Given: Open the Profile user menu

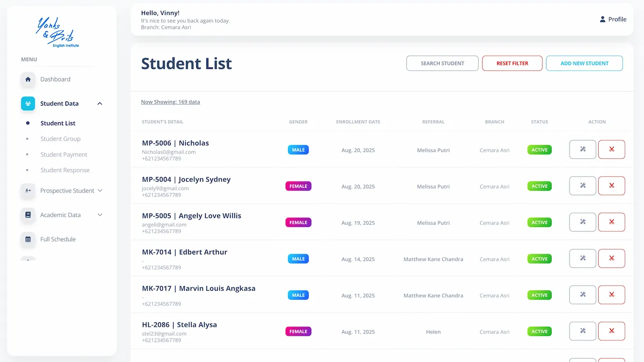Looking at the screenshot, I should pyautogui.click(x=613, y=20).
